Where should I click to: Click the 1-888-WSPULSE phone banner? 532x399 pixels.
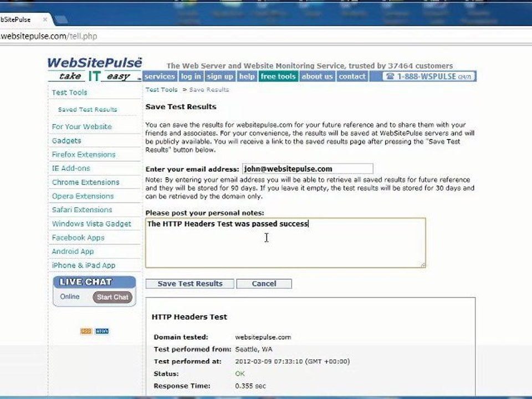tap(429, 76)
